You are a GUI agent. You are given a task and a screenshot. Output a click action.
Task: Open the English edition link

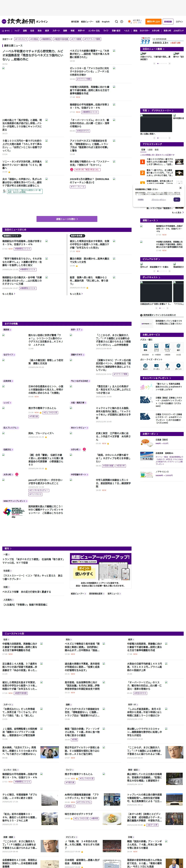tap(106, 22)
